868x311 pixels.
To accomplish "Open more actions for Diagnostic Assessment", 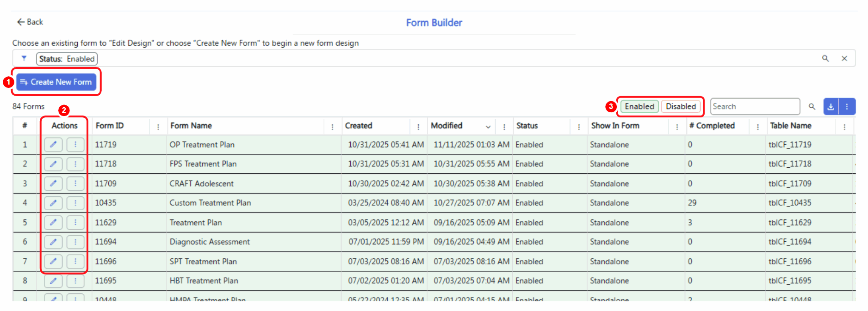I will tap(75, 242).
